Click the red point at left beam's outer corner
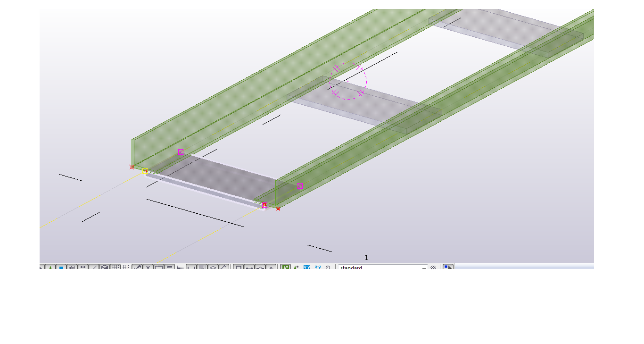The height and width of the screenshot is (344, 644). pos(132,167)
